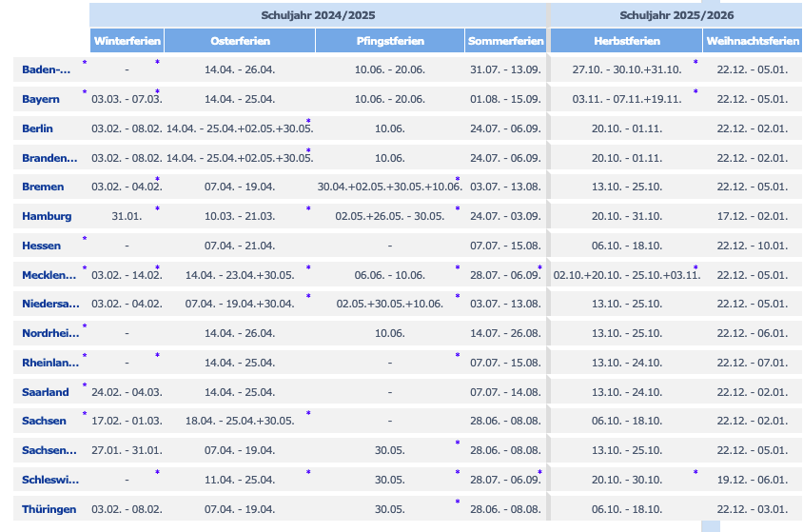This screenshot has height=532, width=803.
Task: Select Hessen Osterferien 07.04. - 21.04.
Action: tap(240, 246)
